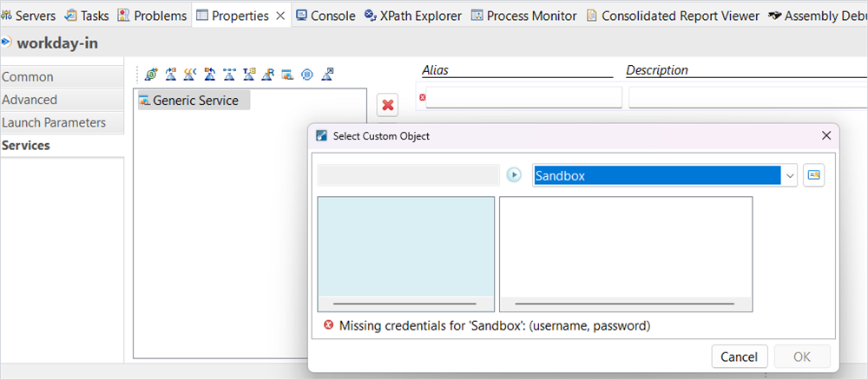Click the Cancel button
868x380 pixels.
(739, 357)
